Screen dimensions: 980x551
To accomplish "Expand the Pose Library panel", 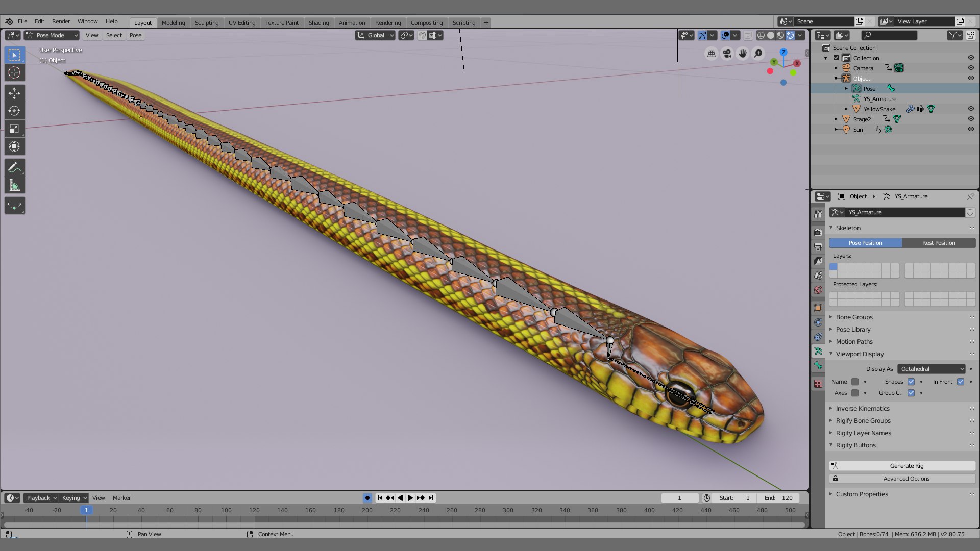I will pyautogui.click(x=853, y=330).
